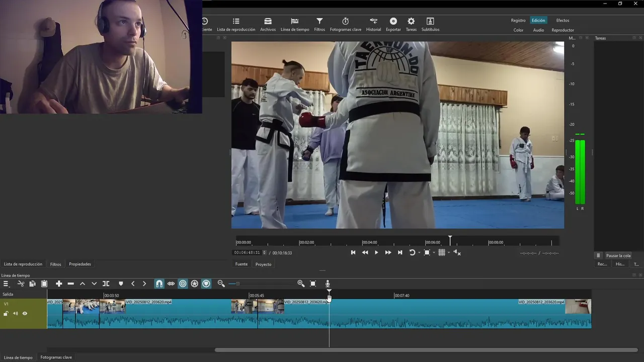This screenshot has width=644, height=362.
Task: Open the Tareas panel menu button
Action: (598, 255)
